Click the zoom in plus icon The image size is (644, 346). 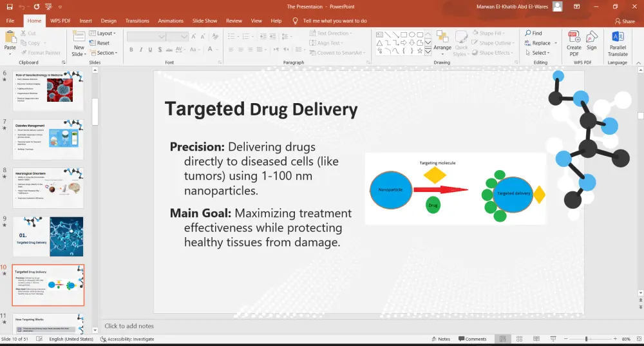[615, 339]
